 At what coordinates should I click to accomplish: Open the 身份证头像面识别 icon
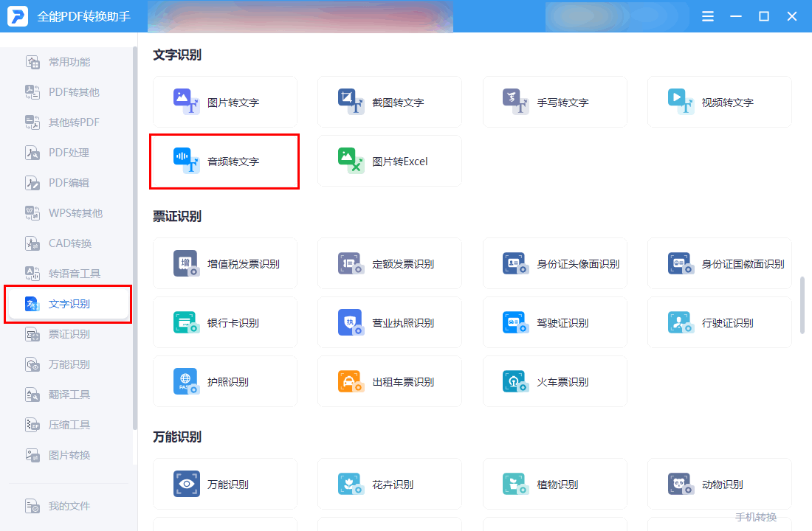click(x=516, y=263)
